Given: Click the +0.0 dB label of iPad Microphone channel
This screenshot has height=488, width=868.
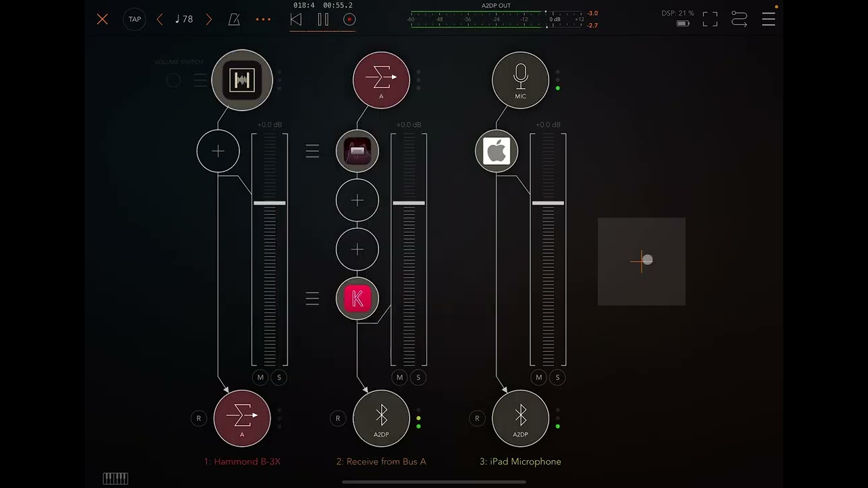Looking at the screenshot, I should 548,125.
